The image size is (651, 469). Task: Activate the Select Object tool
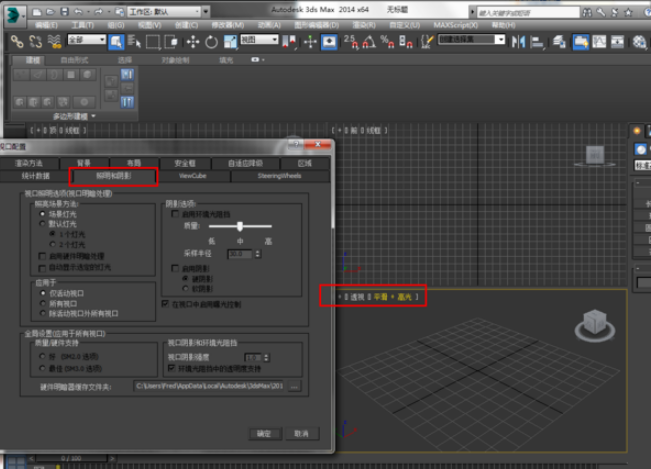(x=116, y=42)
